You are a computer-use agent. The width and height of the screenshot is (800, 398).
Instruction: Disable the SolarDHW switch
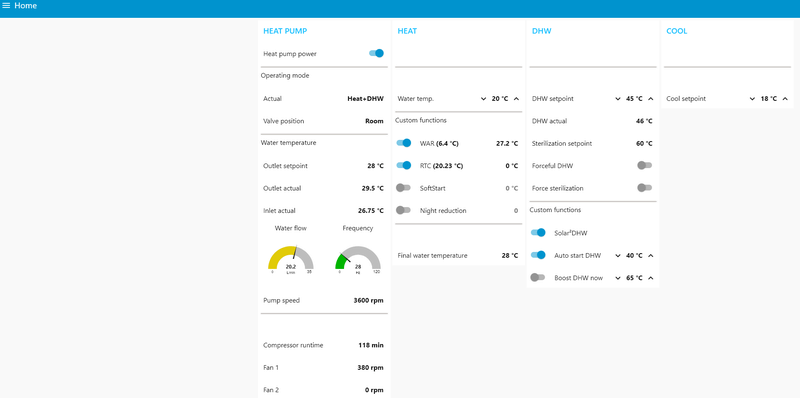(538, 233)
